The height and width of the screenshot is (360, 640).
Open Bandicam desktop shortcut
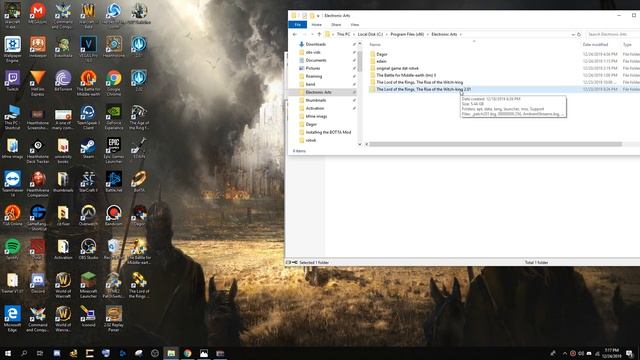113,216
